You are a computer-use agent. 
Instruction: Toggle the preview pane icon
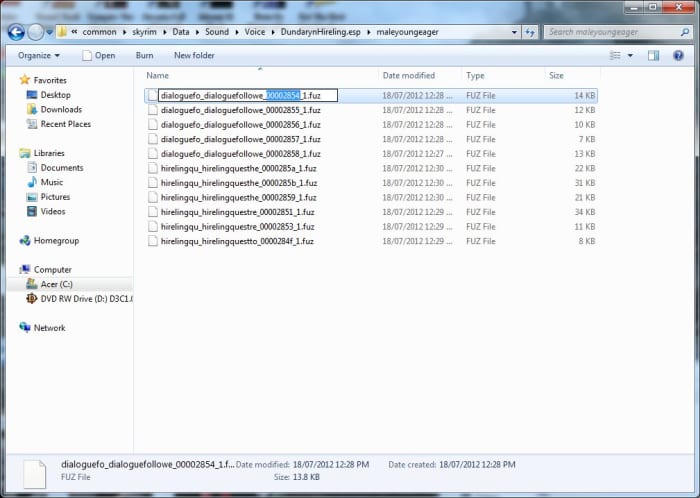coord(654,56)
